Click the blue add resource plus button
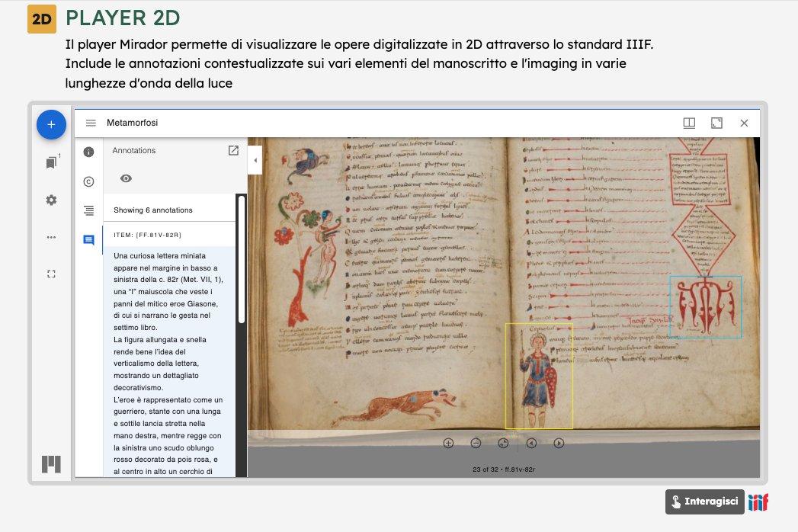The image size is (798, 532). point(51,124)
